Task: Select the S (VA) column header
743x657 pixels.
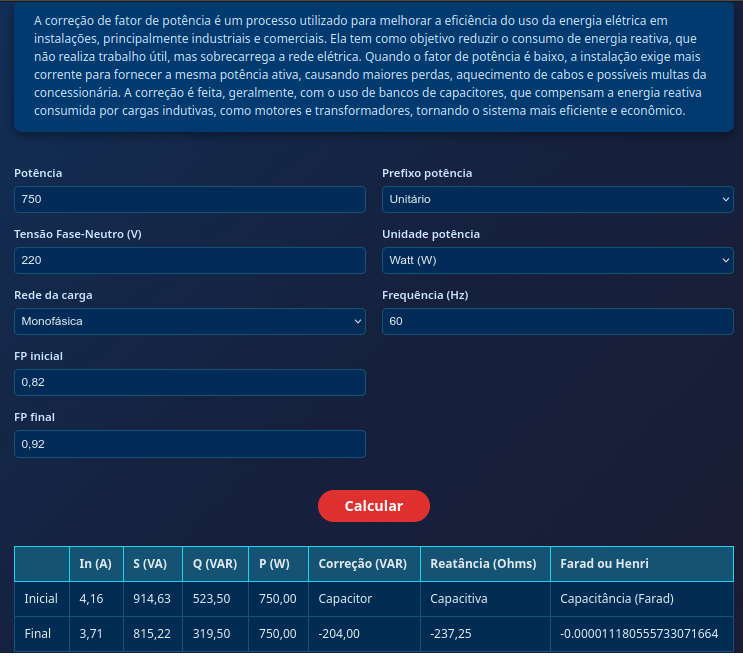Action: coord(150,564)
